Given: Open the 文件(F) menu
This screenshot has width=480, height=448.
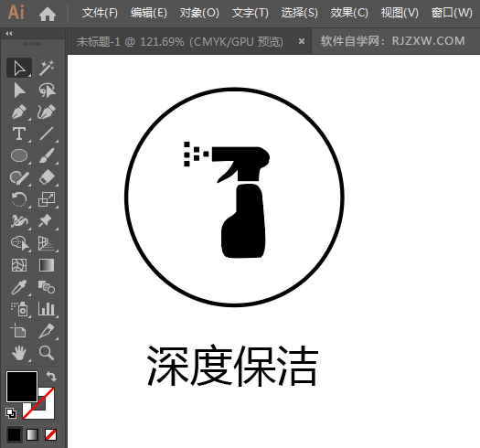Looking at the screenshot, I should click(100, 13).
